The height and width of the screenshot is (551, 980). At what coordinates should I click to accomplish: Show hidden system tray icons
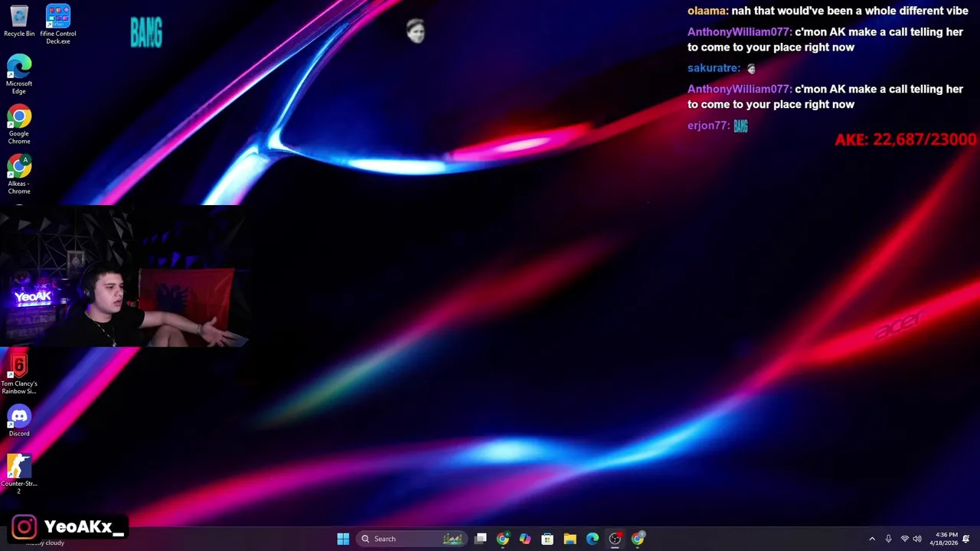[x=872, y=539]
